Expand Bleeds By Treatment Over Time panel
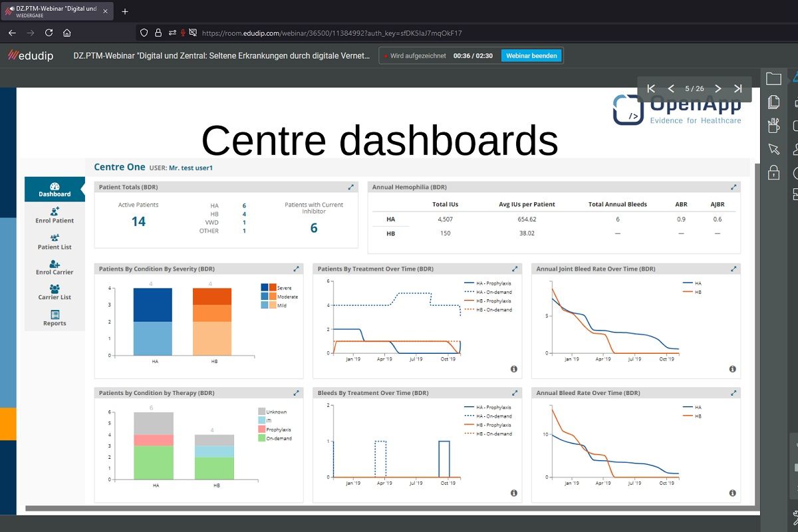The height and width of the screenshot is (532, 798). (x=515, y=393)
